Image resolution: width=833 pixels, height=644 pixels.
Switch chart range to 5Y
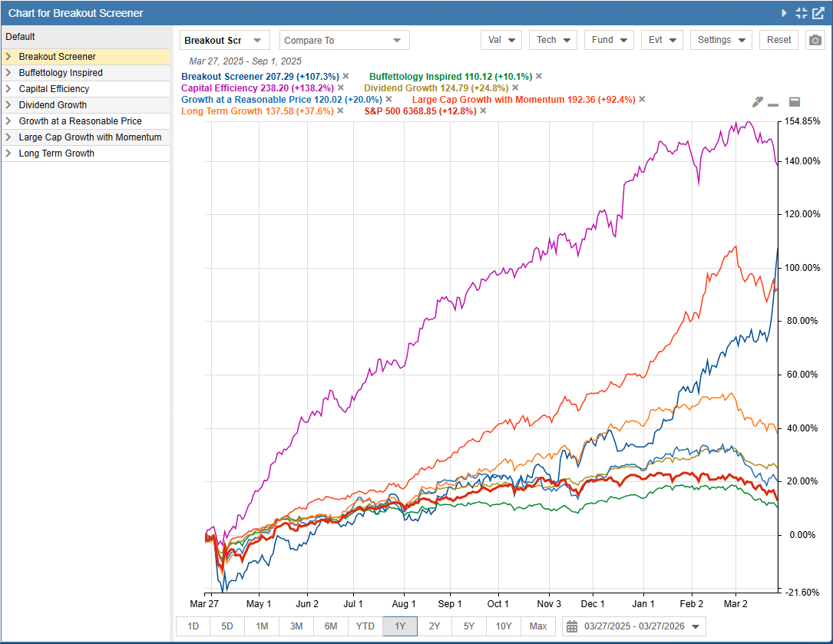tap(469, 626)
